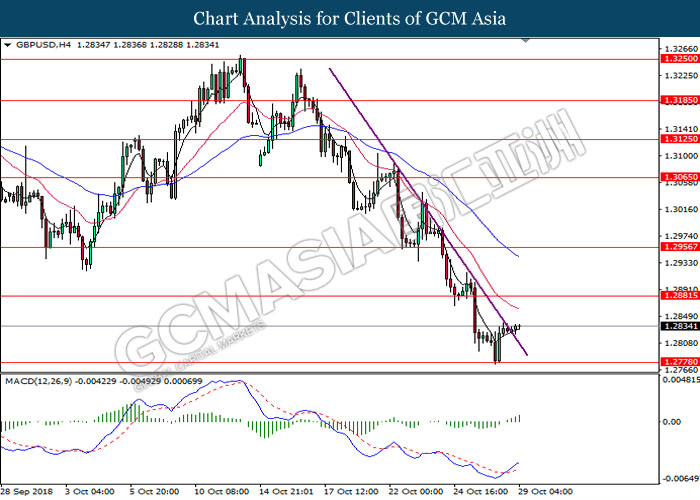Click the 1.32660 axis price value
The image size is (700, 500).
681,49
